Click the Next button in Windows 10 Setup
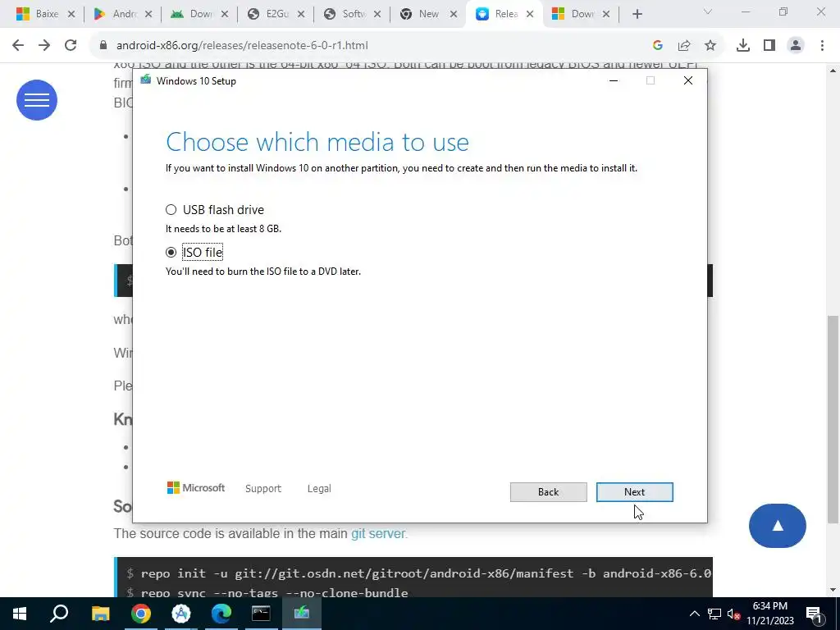This screenshot has width=840, height=630. coord(634,492)
